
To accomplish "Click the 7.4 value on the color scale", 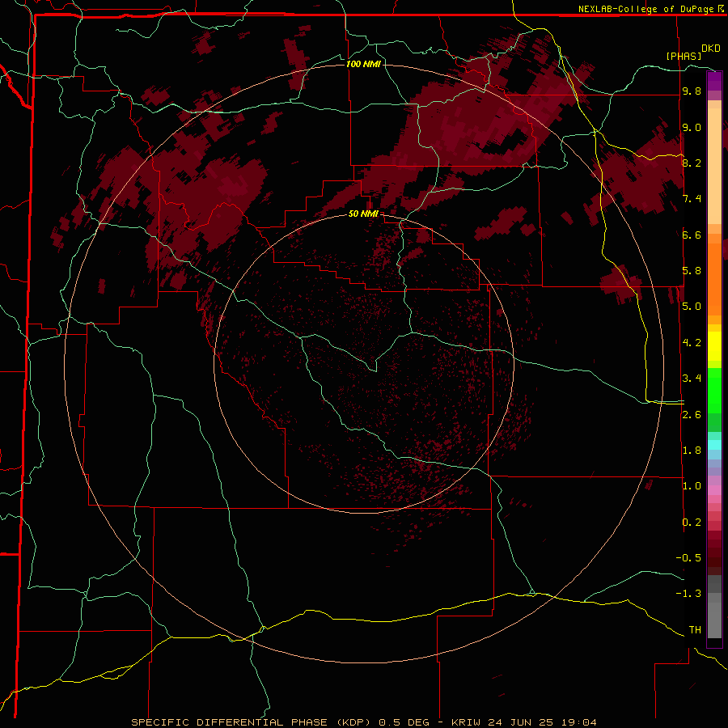I will 692,199.
